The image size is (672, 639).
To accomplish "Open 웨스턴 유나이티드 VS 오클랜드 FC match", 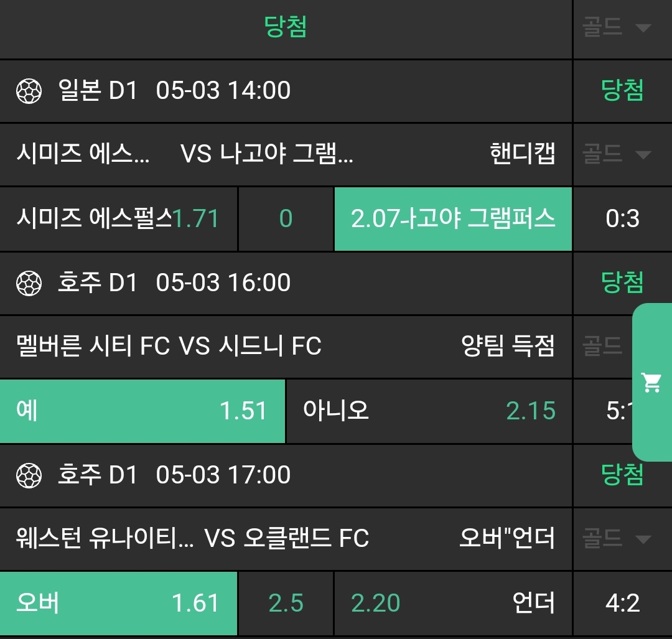I will 193,538.
